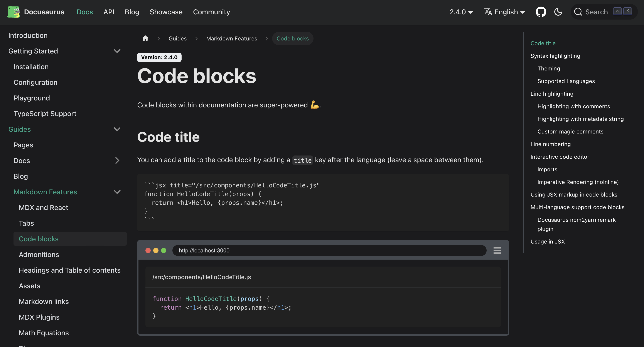Open the Community navbar item
This screenshot has height=347, width=644.
(211, 12)
